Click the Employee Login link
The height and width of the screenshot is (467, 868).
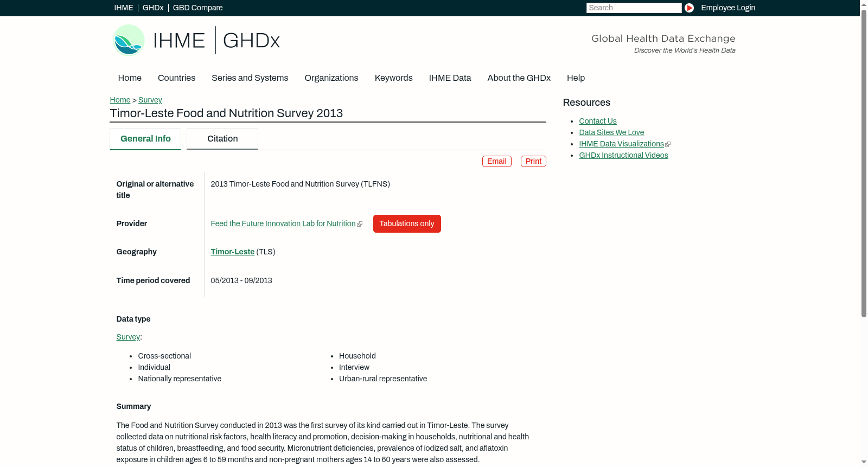pyautogui.click(x=728, y=8)
